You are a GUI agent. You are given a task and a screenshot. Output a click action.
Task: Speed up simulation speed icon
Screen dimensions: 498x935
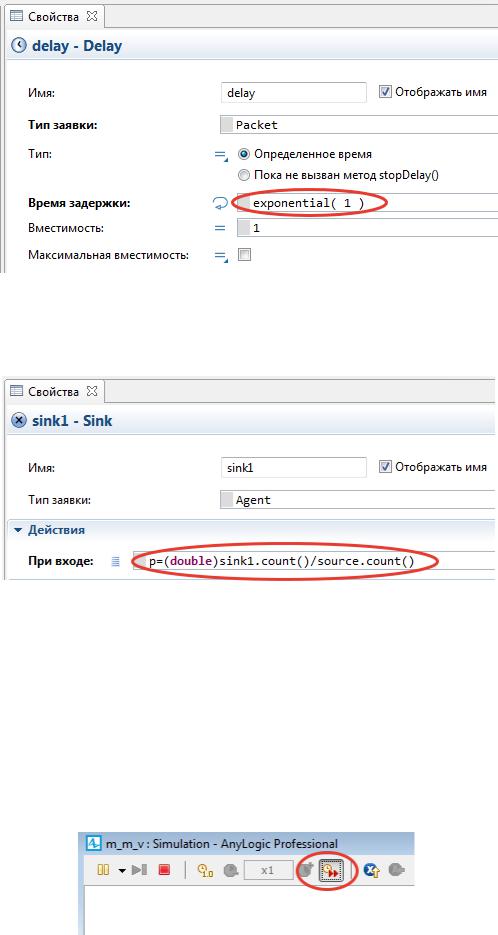[306, 871]
